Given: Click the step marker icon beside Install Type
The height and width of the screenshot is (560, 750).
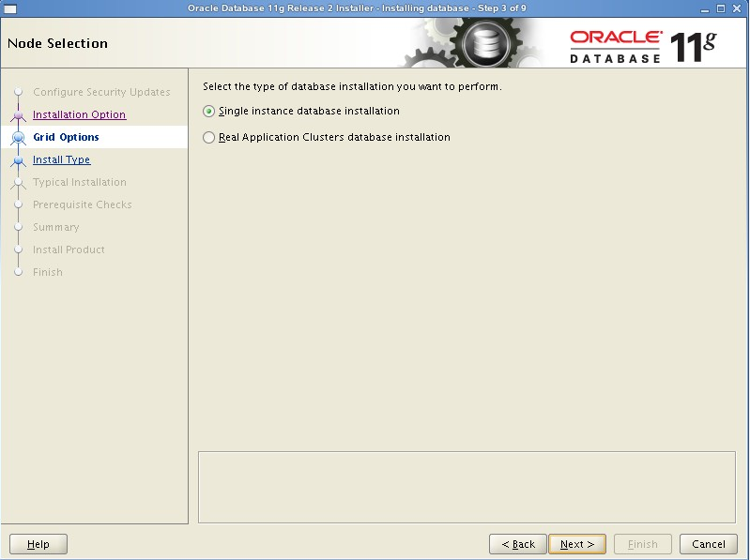Looking at the screenshot, I should [x=18, y=159].
